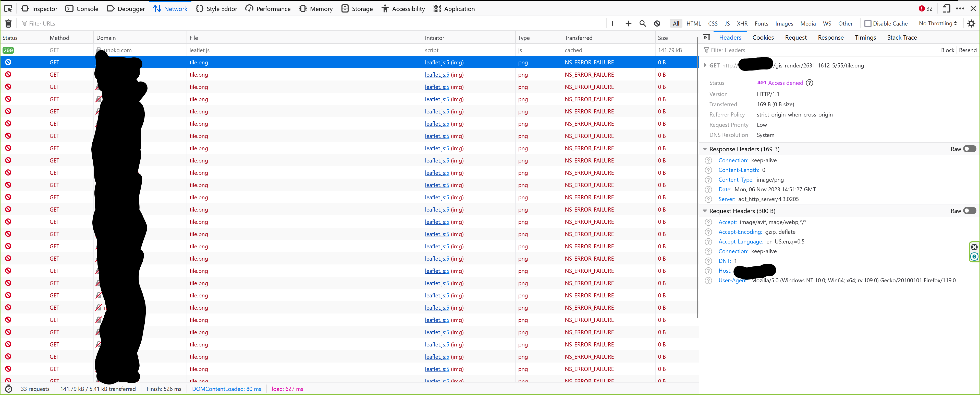Enable the Disable Cache checkbox

point(868,24)
